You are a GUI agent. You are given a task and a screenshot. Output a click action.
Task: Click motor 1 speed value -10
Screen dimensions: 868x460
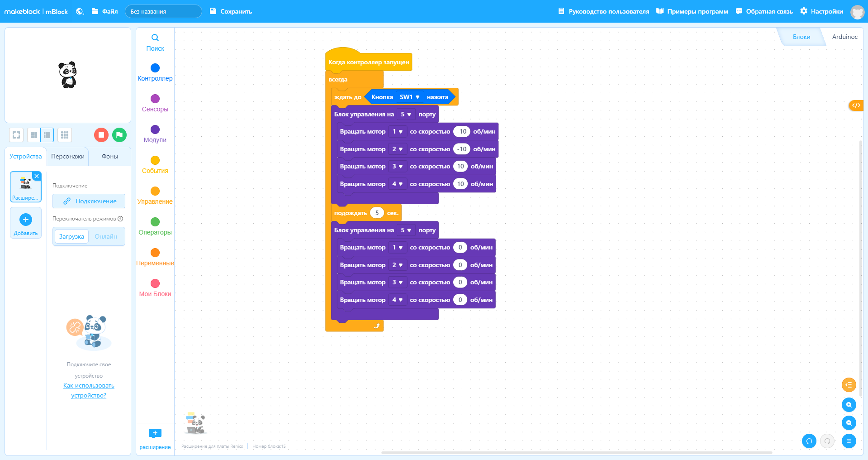point(461,131)
